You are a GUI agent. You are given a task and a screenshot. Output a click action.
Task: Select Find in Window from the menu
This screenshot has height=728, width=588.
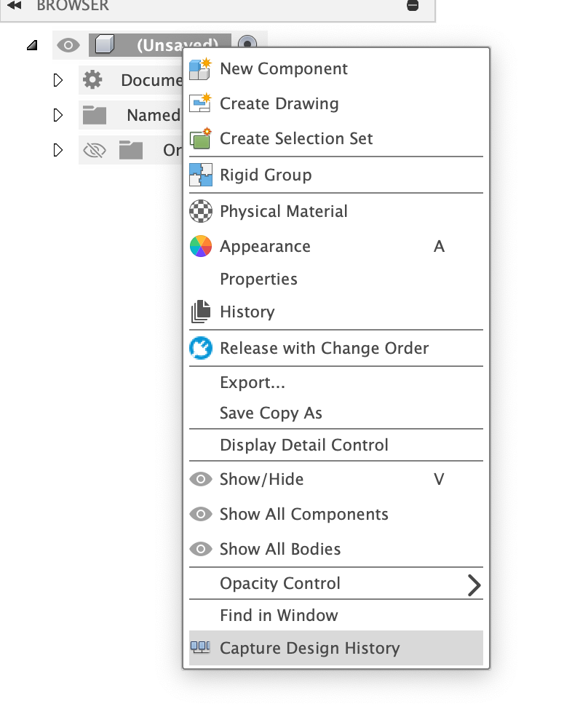pos(279,615)
